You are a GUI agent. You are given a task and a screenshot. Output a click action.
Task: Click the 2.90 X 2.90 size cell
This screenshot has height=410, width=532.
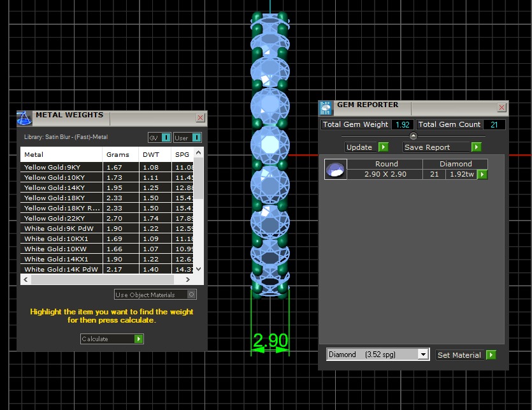point(385,174)
